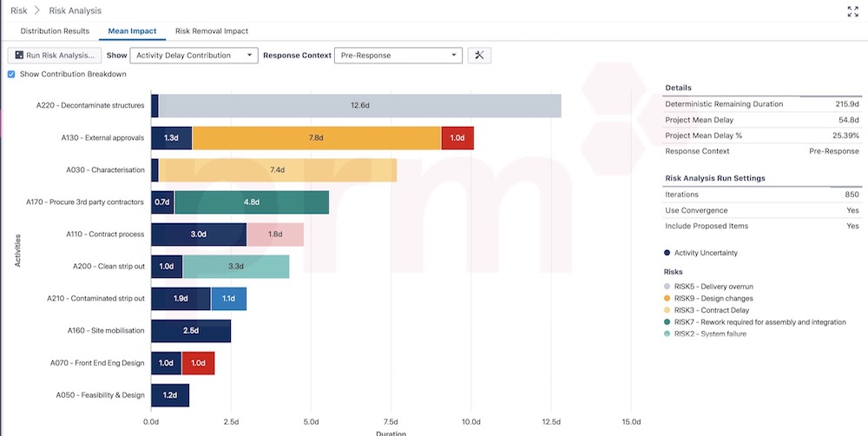Click the RISK5 Delivery overrun legend marker
Viewport: 868px width, 436px height.
tap(667, 286)
